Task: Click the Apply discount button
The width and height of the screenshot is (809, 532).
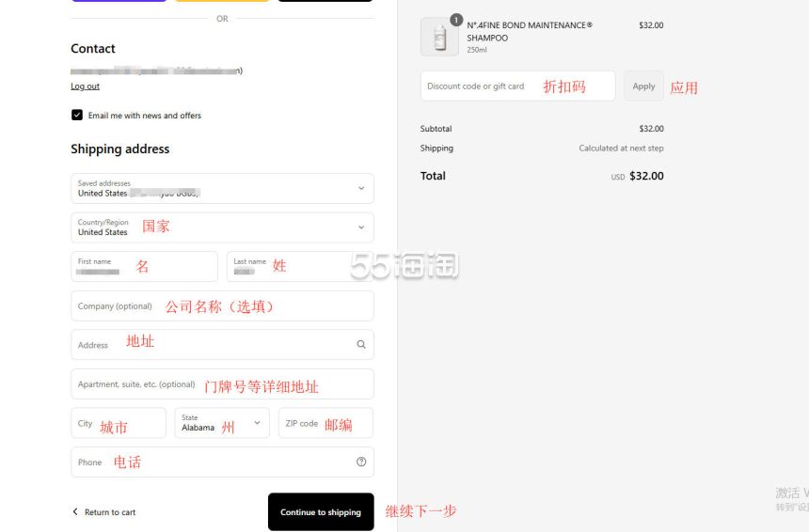Action: coord(643,86)
